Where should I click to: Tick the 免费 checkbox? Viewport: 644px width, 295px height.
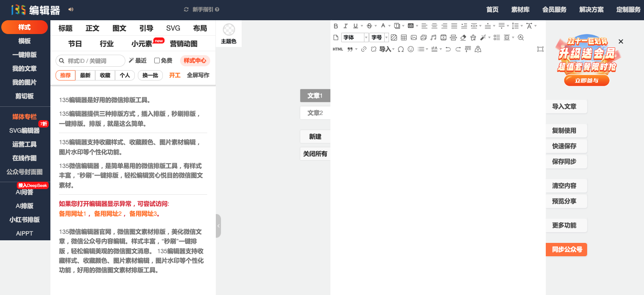pyautogui.click(x=157, y=61)
